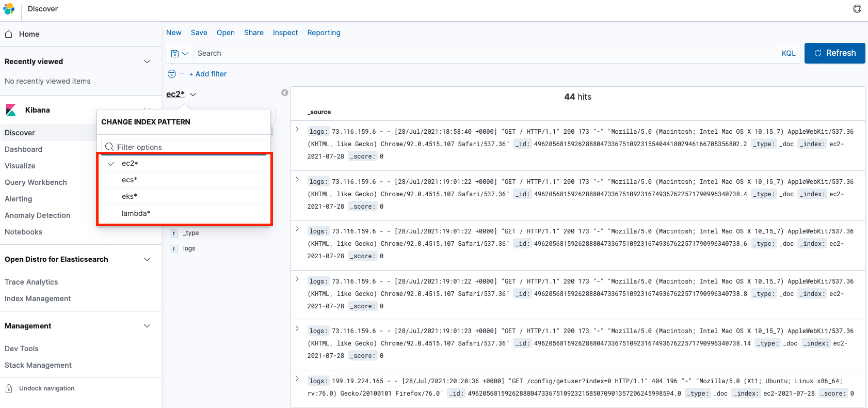The width and height of the screenshot is (868, 408).
Task: Collapse the Open Distro for Elasticsearch section
Action: coord(147,259)
